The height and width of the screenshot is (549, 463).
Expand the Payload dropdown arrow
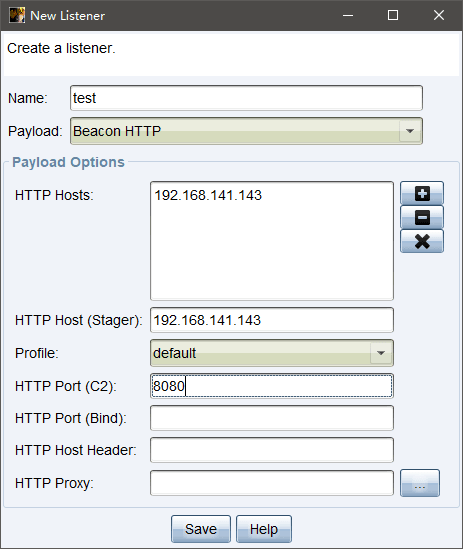tap(410, 131)
